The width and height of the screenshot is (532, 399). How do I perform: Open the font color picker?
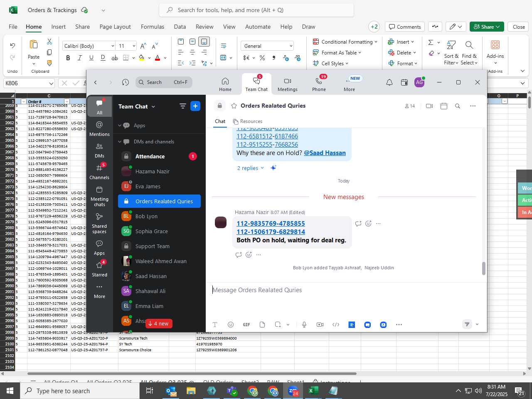coord(158,58)
